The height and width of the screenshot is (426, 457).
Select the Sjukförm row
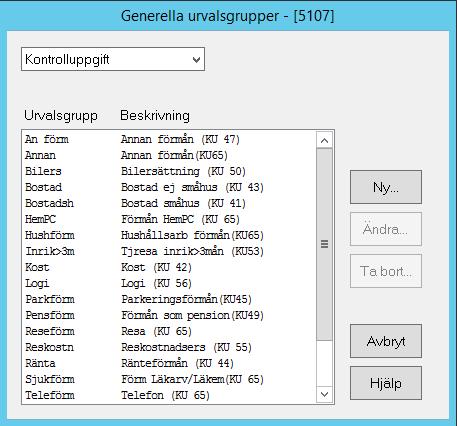pyautogui.click(x=169, y=379)
